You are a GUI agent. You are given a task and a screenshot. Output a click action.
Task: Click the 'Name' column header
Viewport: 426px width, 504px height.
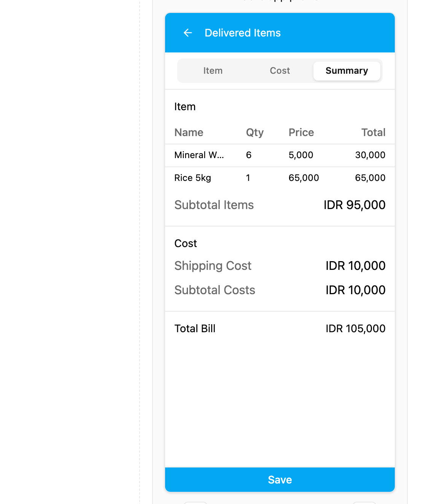(x=189, y=132)
